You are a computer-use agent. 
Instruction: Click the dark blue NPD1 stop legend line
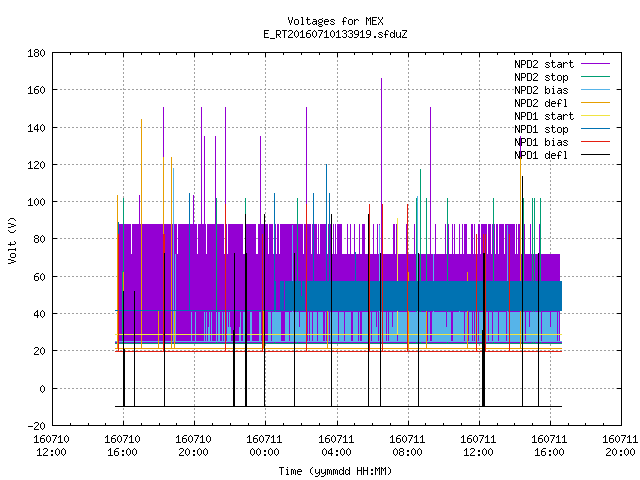pyautogui.click(x=596, y=129)
